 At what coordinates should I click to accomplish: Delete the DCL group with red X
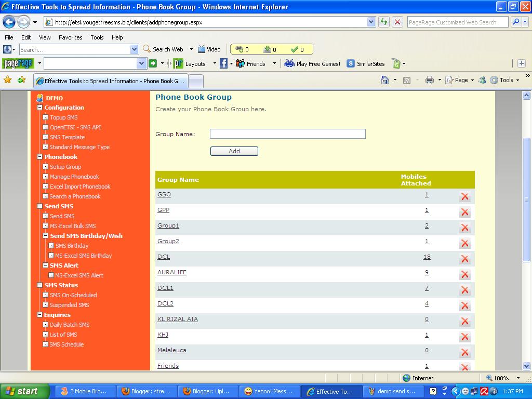point(465,259)
